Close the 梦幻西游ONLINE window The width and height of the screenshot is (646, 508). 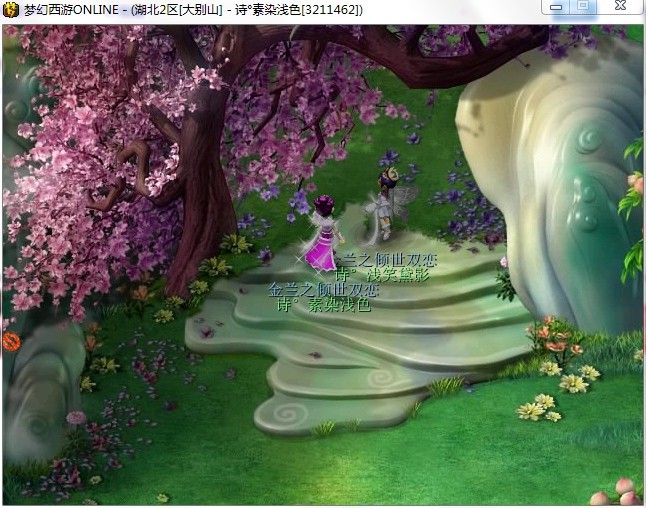click(620, 6)
